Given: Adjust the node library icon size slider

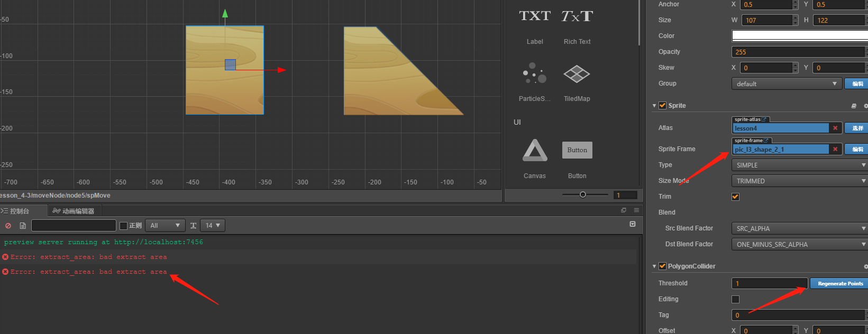Looking at the screenshot, I should point(583,194).
